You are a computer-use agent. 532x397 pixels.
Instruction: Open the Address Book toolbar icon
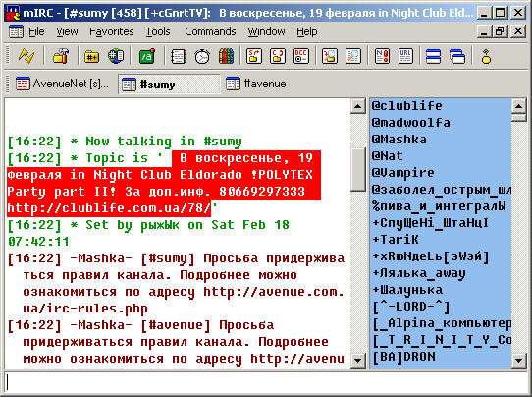click(179, 56)
